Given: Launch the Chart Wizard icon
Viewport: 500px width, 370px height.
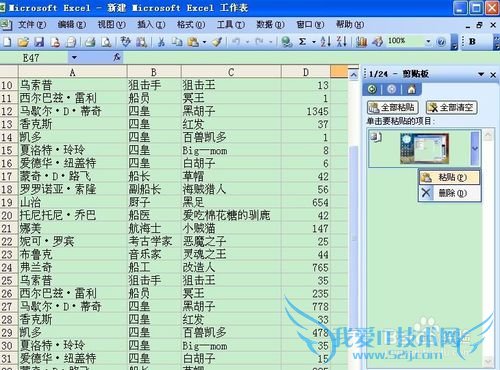Looking at the screenshot, I should point(361,42).
